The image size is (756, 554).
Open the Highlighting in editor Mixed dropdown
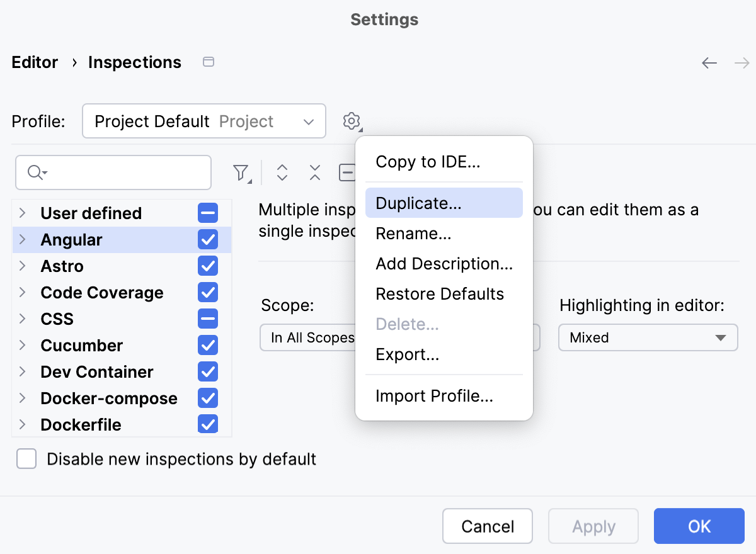(648, 337)
